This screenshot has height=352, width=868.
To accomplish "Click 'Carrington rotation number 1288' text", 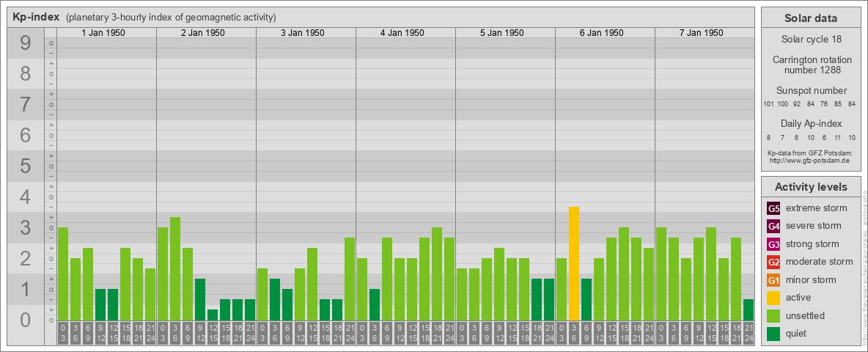I will [811, 65].
